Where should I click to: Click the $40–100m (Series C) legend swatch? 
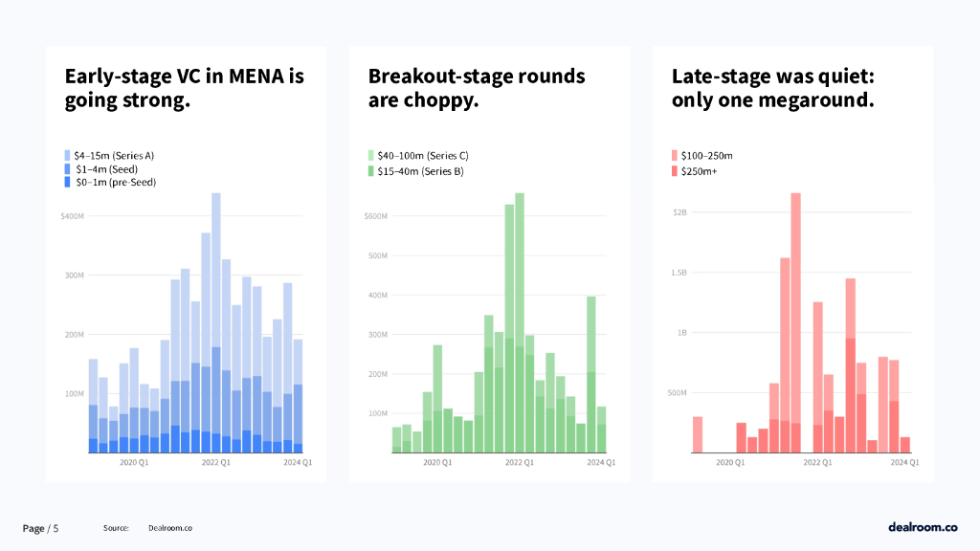(x=371, y=155)
